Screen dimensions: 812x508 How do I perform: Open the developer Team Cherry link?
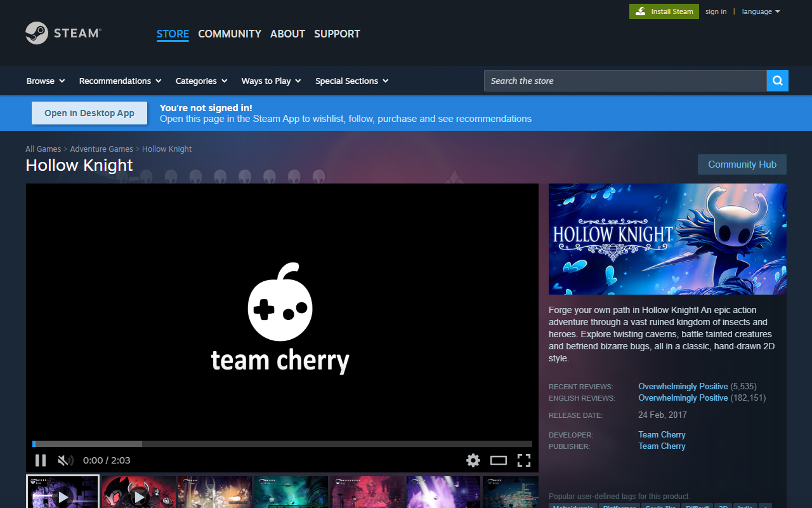662,434
